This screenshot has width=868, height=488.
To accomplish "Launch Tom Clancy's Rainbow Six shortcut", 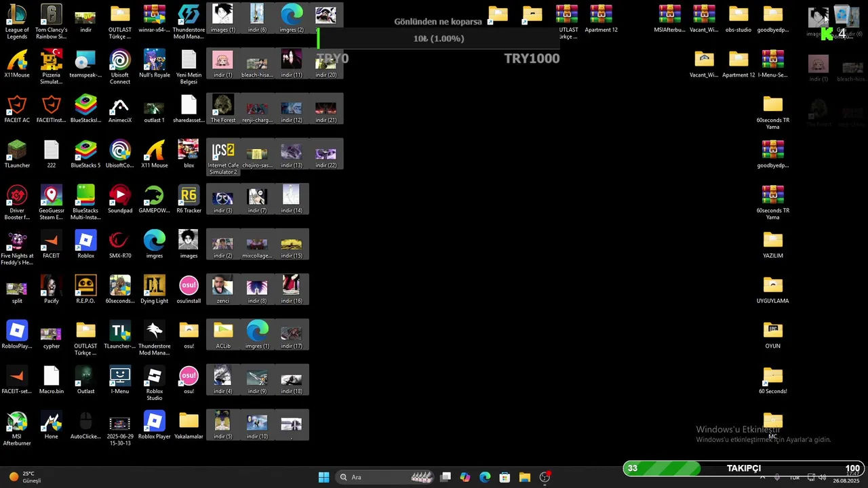I will [52, 21].
